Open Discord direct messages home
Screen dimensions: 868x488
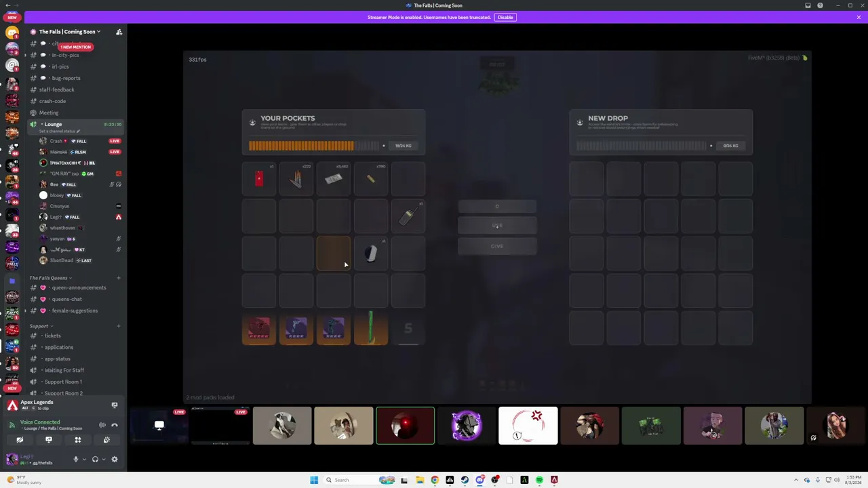tap(12, 32)
